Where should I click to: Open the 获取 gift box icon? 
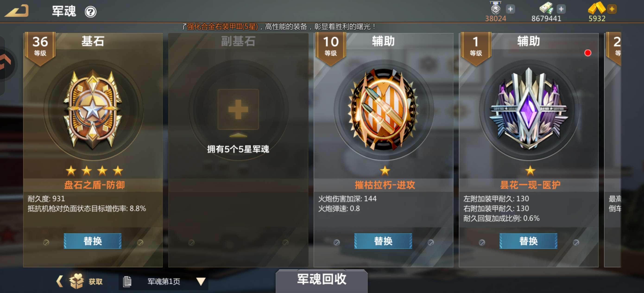point(76,281)
